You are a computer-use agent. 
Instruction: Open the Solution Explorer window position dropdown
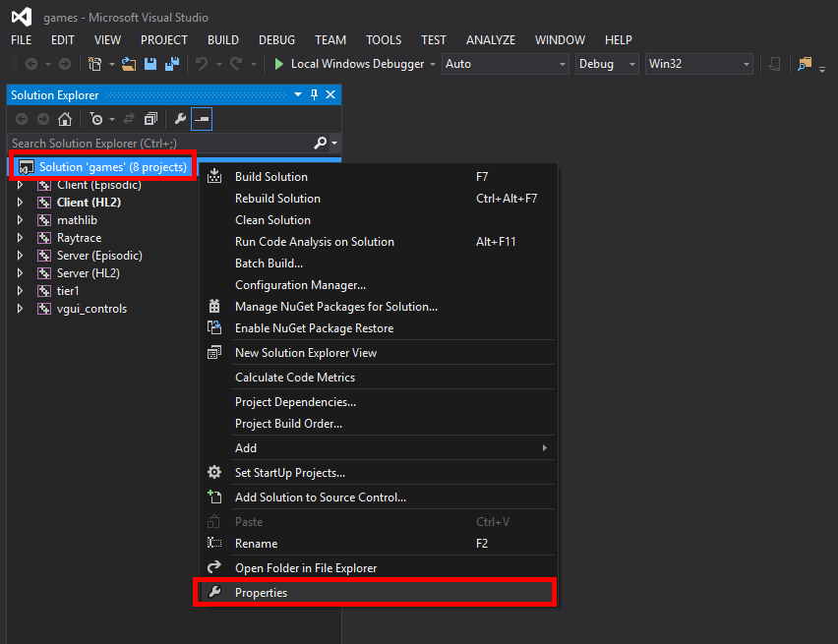pyautogui.click(x=298, y=94)
